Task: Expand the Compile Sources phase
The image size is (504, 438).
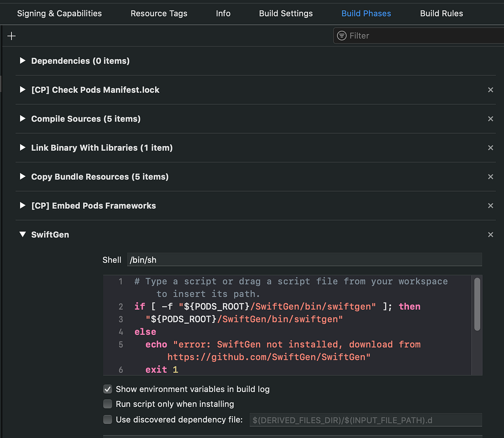Action: pyautogui.click(x=22, y=119)
